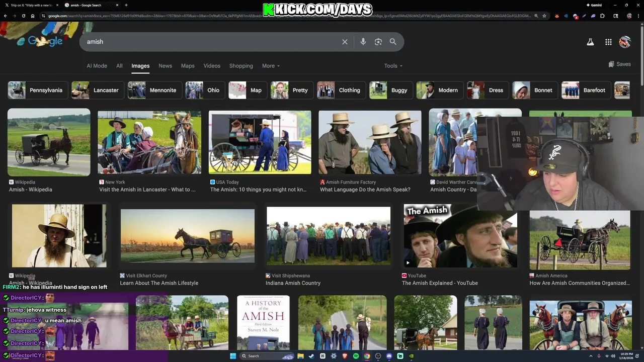The width and height of the screenshot is (644, 362).
Task: Open Windows Start menu
Action: (233, 356)
